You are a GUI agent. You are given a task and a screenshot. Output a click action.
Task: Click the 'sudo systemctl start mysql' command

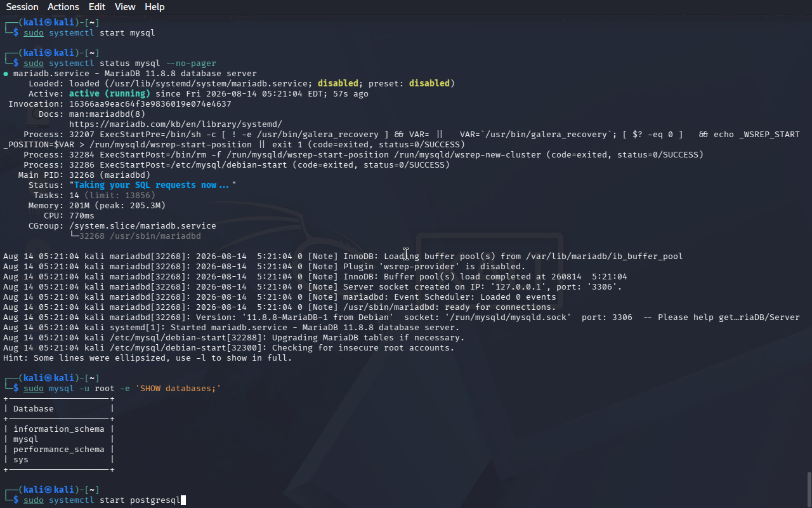[89, 33]
